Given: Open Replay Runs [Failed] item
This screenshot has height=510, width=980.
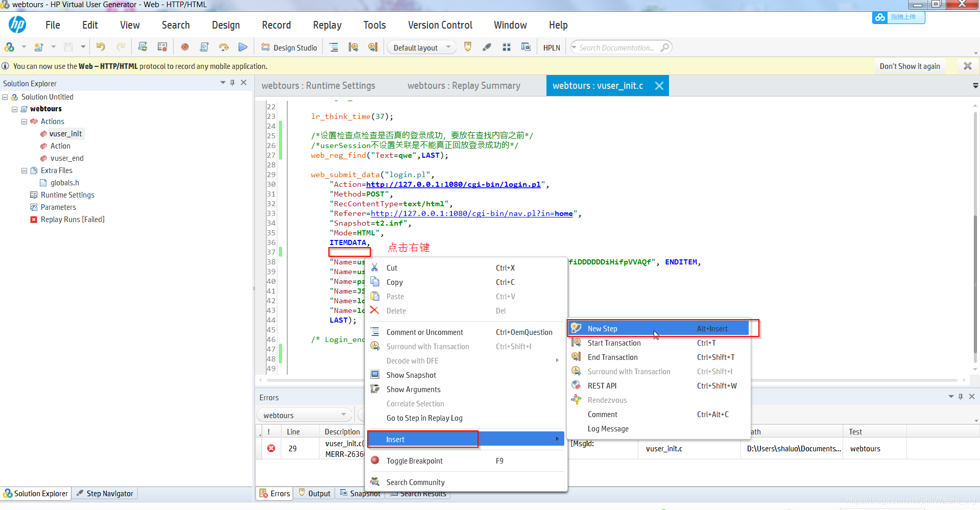Looking at the screenshot, I should click(x=73, y=220).
